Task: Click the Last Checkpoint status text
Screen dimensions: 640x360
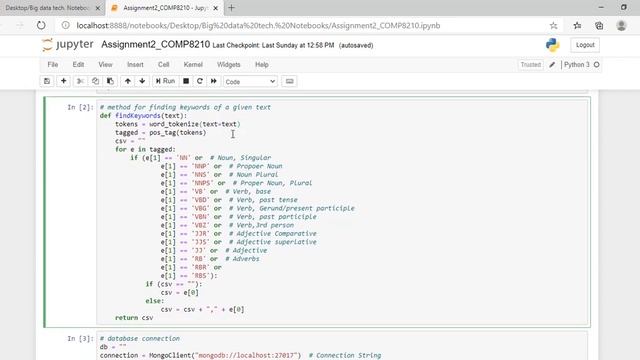Action: coord(273,45)
